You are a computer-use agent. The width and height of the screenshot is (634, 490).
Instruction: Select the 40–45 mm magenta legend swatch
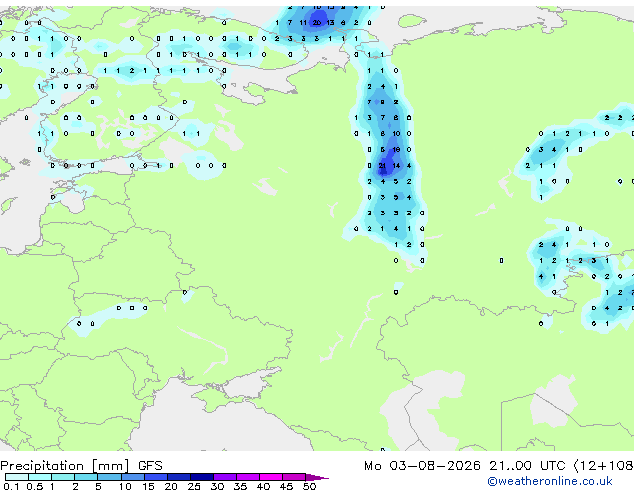(x=271, y=477)
